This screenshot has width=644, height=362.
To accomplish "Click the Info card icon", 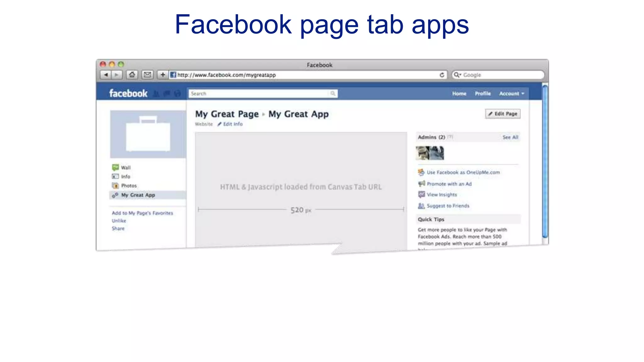I will (115, 176).
